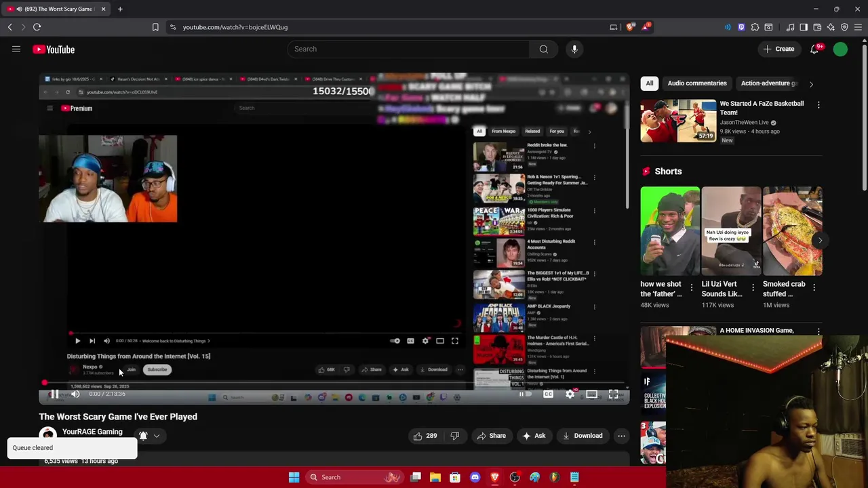This screenshot has width=868, height=488.
Task: Open the purple Twitch extension icon
Action: click(741, 27)
